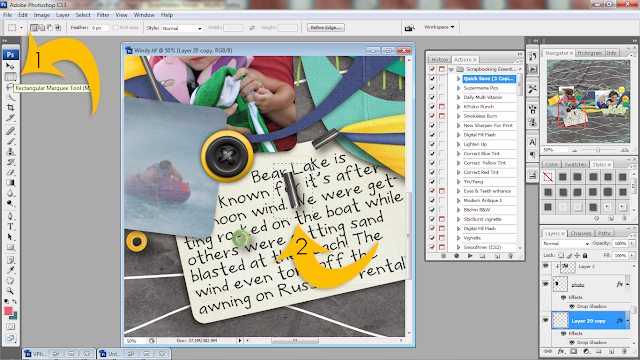Hide the Layer 20 copy layer
The image size is (640, 360).
pos(546,320)
